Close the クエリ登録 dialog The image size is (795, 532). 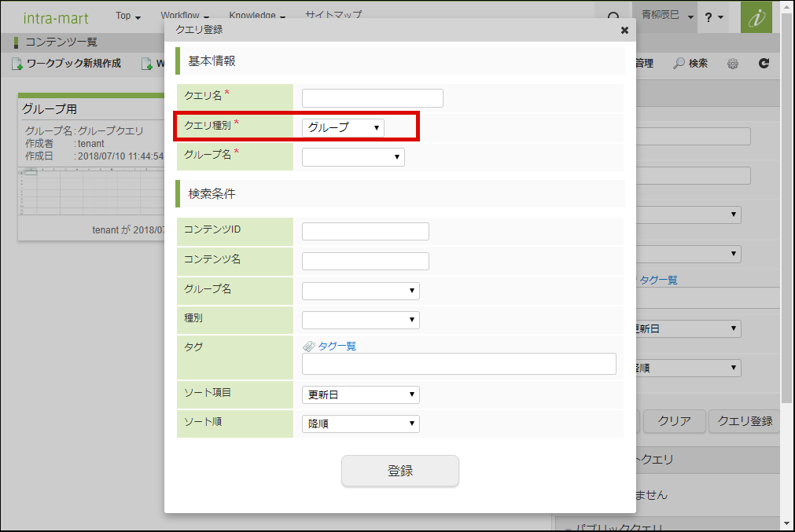point(624,30)
